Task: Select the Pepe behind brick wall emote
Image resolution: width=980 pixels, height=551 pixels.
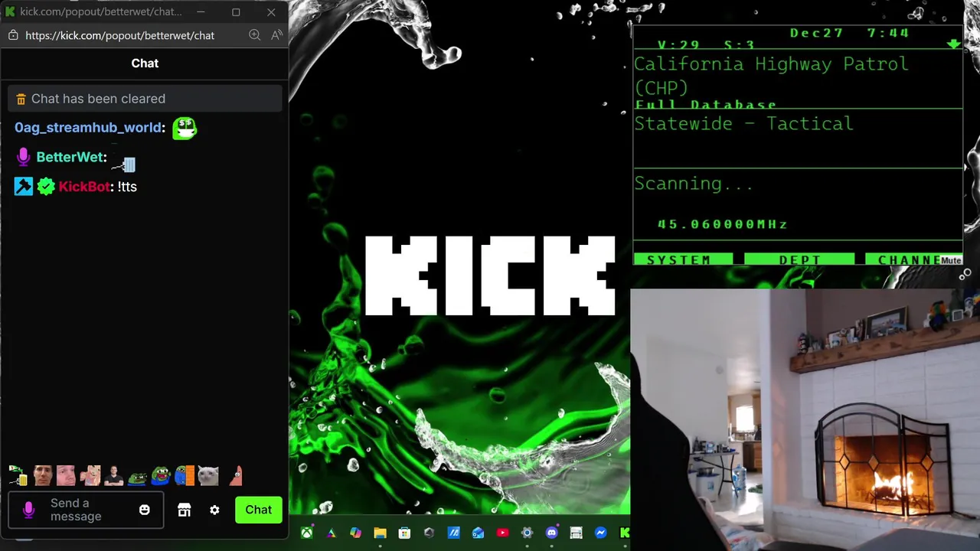Action: click(x=185, y=476)
